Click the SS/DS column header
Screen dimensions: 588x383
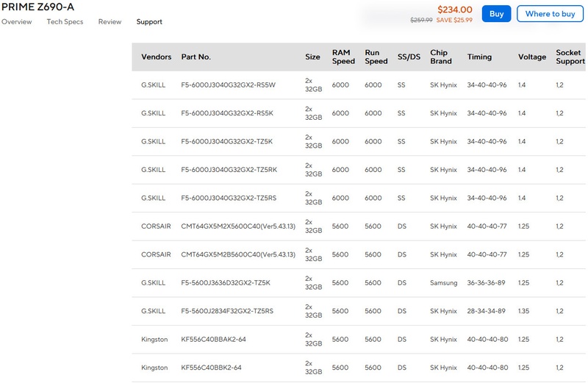pyautogui.click(x=409, y=57)
